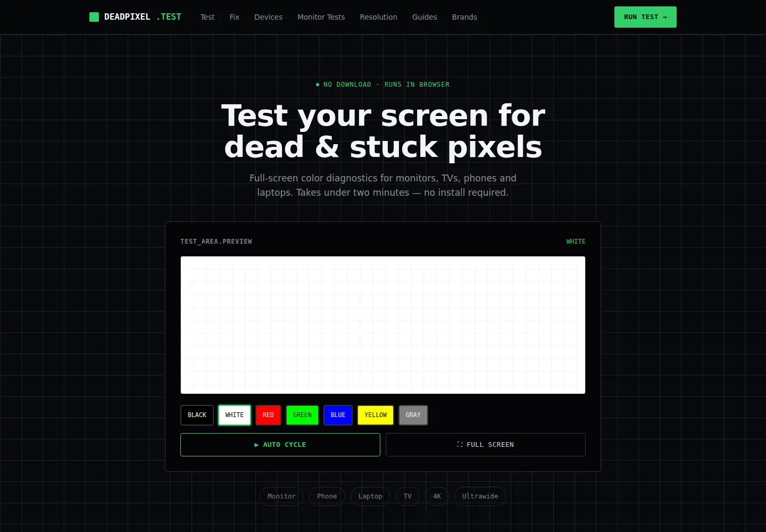Open the DEADPIXEL .TEST home link
Image resolution: width=766 pixels, height=532 pixels.
tap(135, 17)
